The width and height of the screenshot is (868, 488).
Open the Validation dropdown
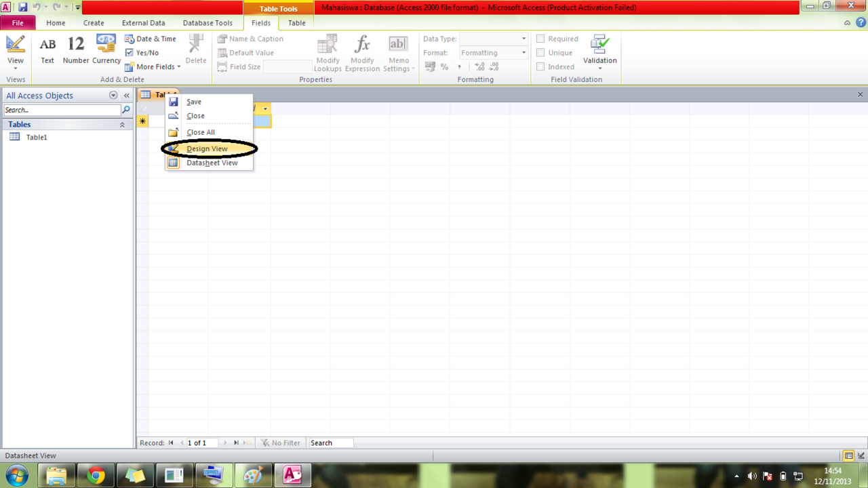599,53
